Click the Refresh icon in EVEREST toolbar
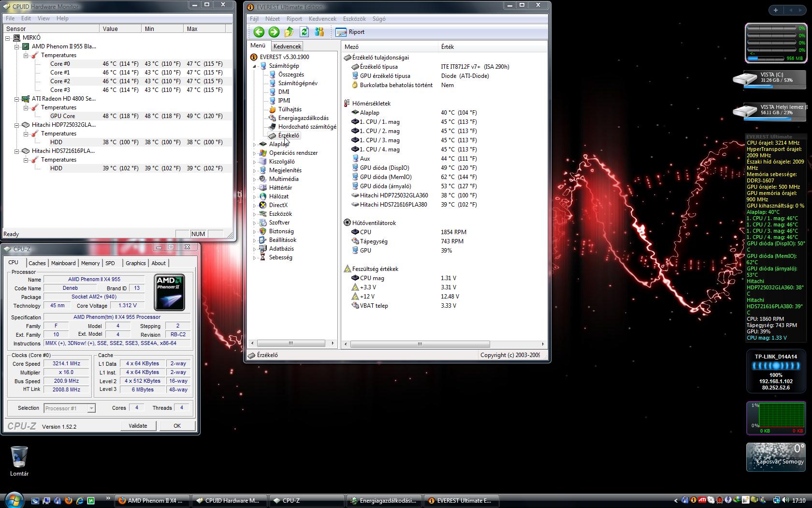 coord(304,32)
